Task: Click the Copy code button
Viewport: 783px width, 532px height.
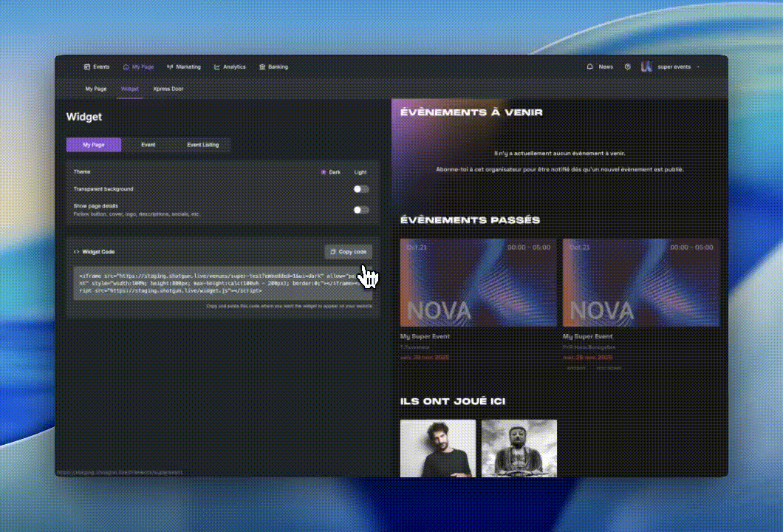Action: pyautogui.click(x=349, y=252)
